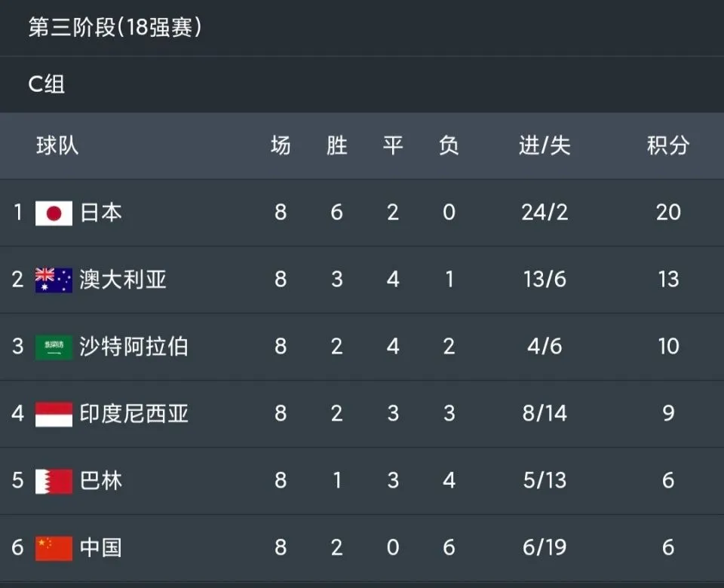Click the Saudi Arabia flag icon

pyautogui.click(x=54, y=347)
